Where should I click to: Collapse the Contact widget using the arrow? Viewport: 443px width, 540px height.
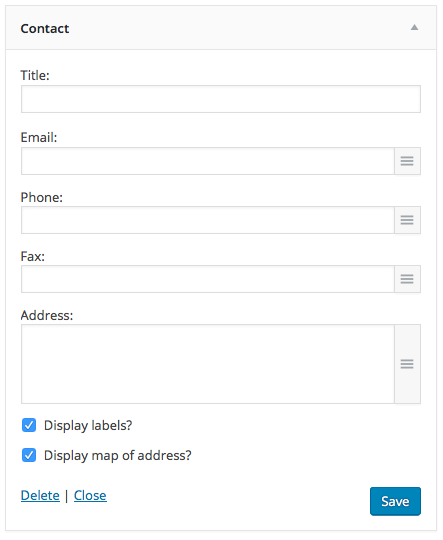point(414,28)
